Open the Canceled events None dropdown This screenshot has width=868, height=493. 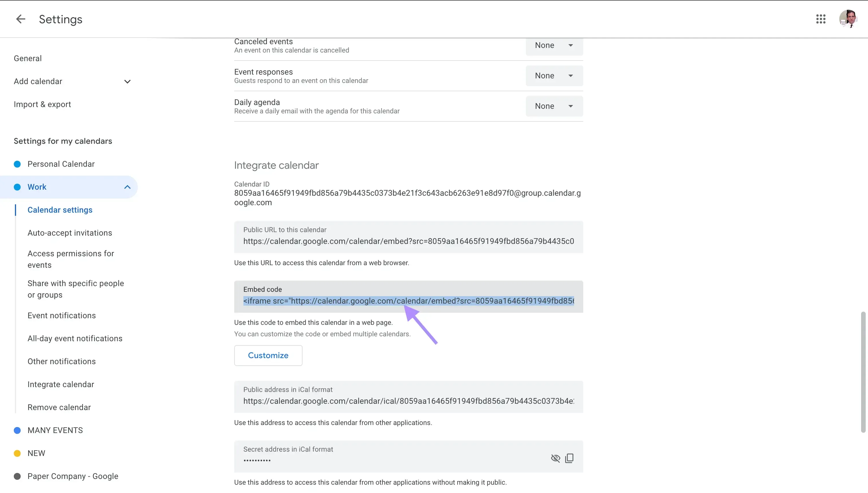click(554, 45)
